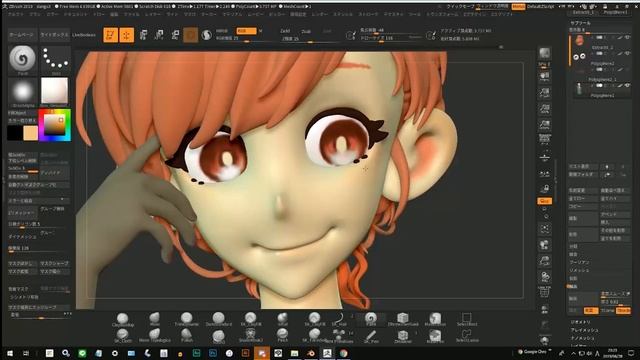Expand the ジオメトリ (Geometry) palette
640x360 pixels.
coord(580,322)
